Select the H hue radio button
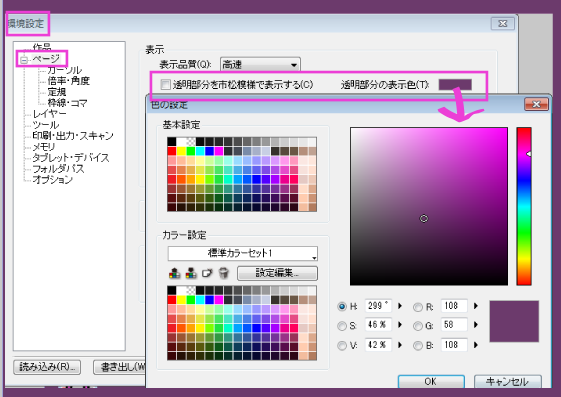Viewport: 561px width, 397px height. [342, 306]
